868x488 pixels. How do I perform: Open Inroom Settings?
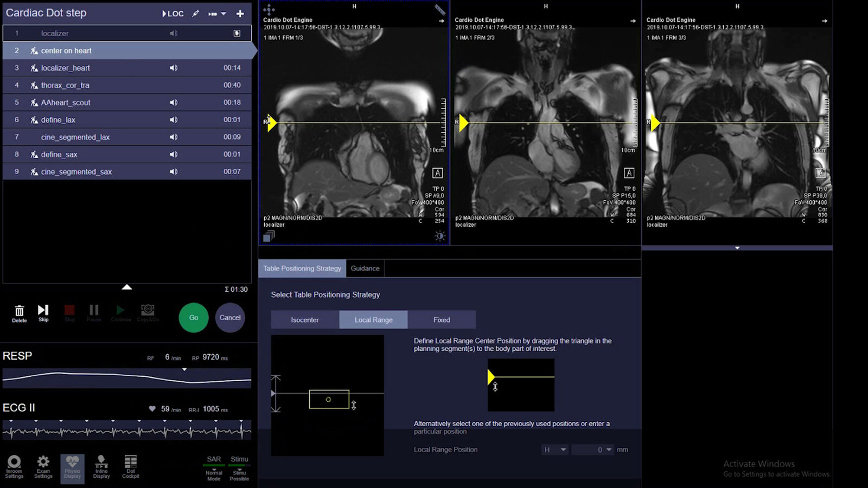pyautogui.click(x=14, y=467)
